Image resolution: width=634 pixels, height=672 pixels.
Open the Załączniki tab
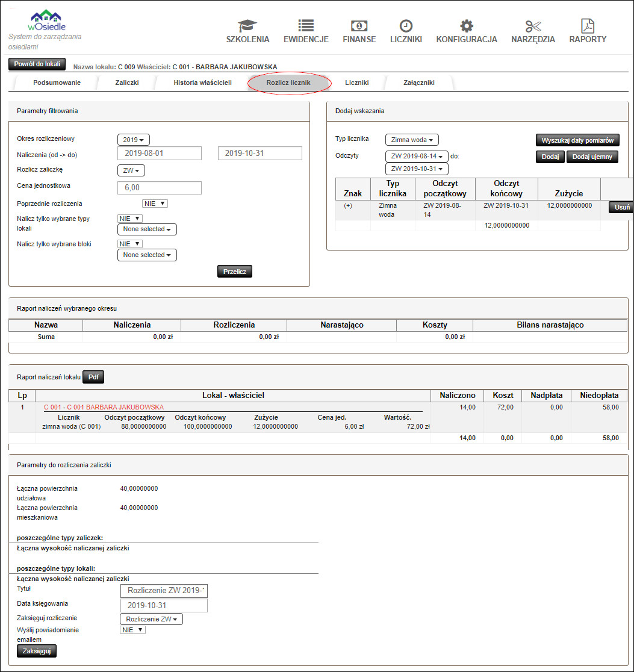click(x=419, y=82)
